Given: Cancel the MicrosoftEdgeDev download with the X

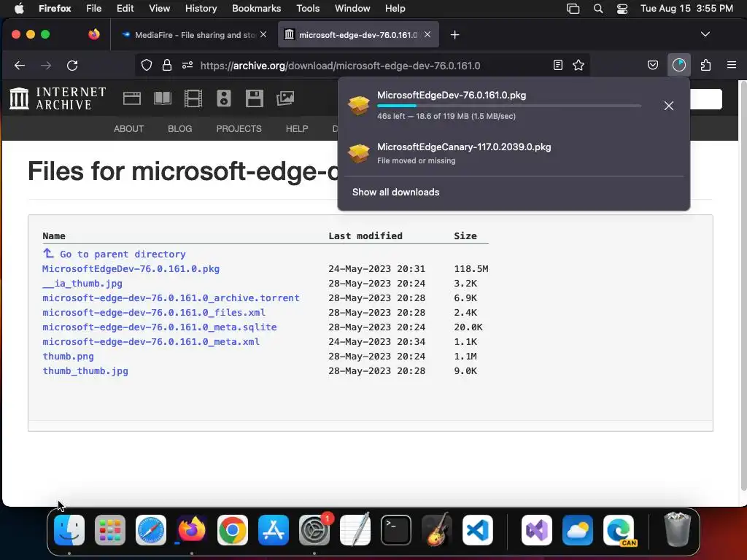Looking at the screenshot, I should (669, 106).
